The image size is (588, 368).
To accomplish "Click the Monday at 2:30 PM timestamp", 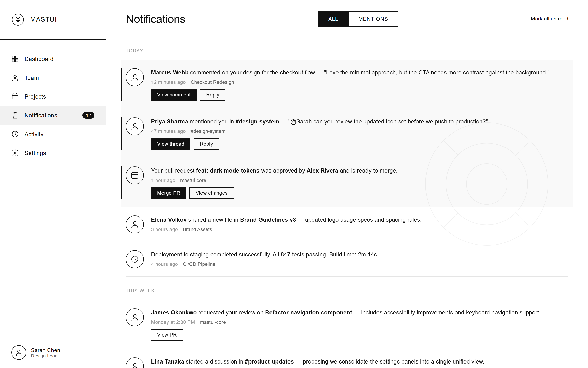I will pos(173,322).
